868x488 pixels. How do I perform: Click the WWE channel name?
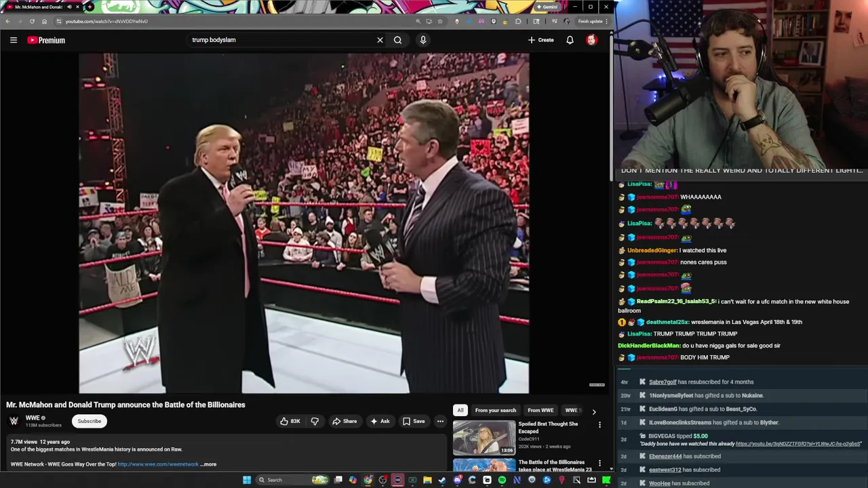tap(33, 418)
